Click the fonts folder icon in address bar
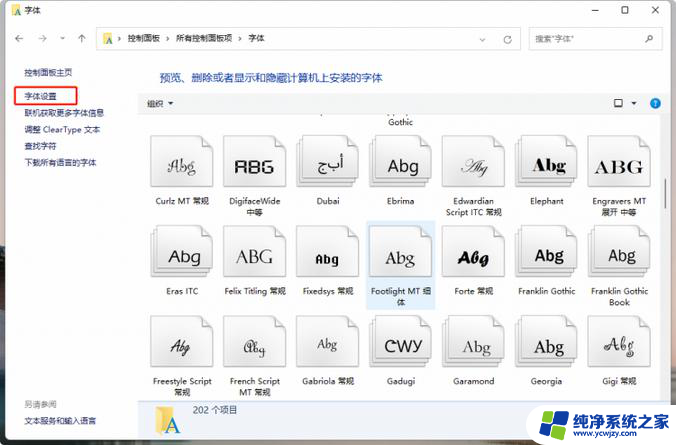 (108, 39)
